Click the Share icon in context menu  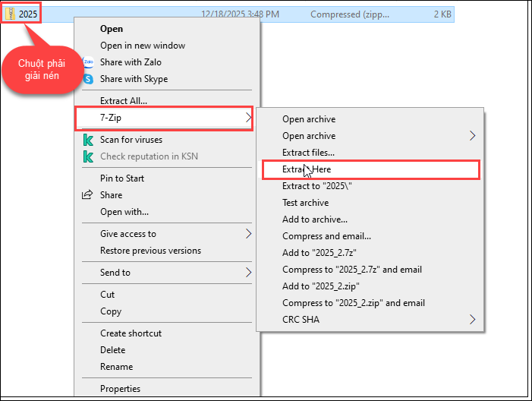click(87, 195)
